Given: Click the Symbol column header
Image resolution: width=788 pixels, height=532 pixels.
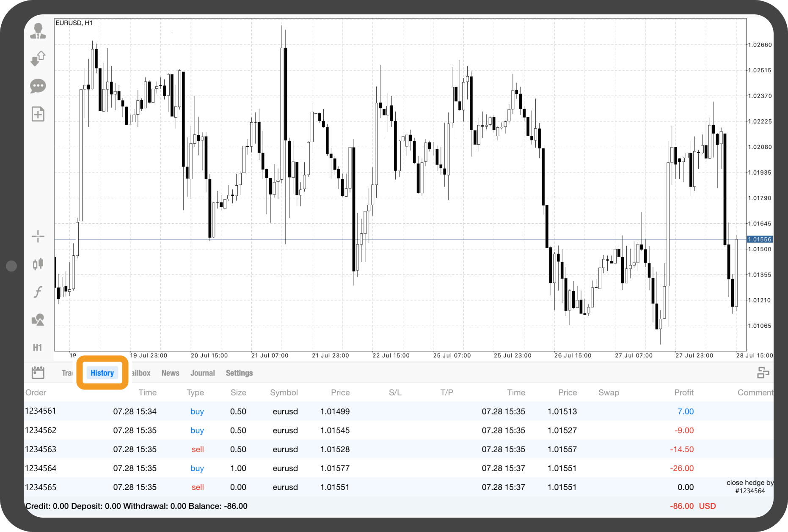Looking at the screenshot, I should click(284, 392).
